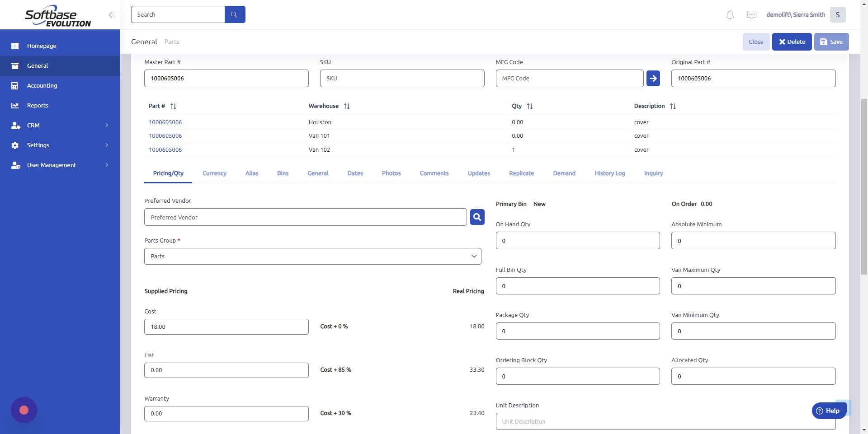Click the List price input field

226,370
